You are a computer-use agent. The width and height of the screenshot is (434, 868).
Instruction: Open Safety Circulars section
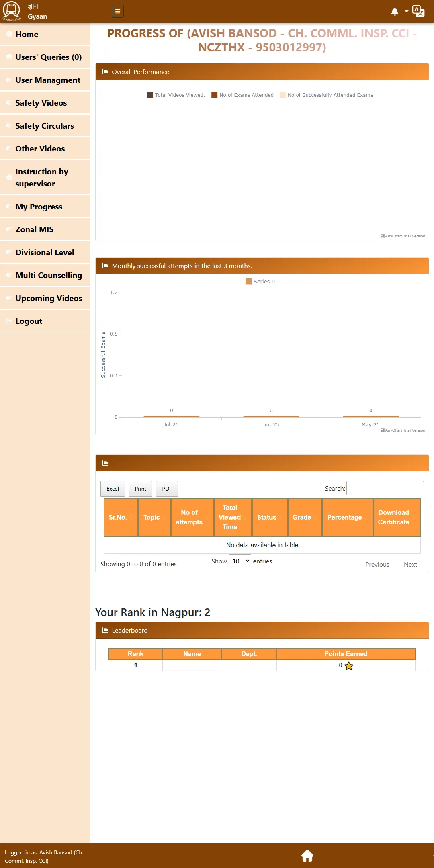pos(45,126)
